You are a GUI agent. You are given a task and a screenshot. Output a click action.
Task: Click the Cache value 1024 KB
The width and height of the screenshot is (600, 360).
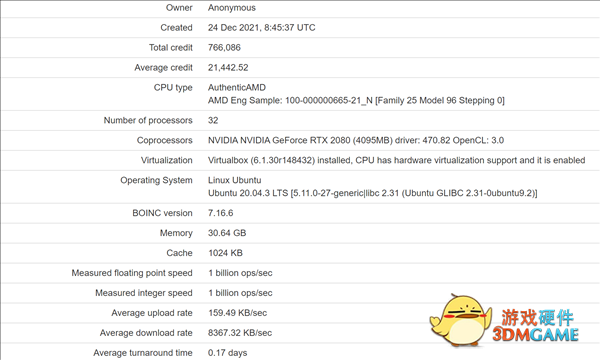point(225,252)
